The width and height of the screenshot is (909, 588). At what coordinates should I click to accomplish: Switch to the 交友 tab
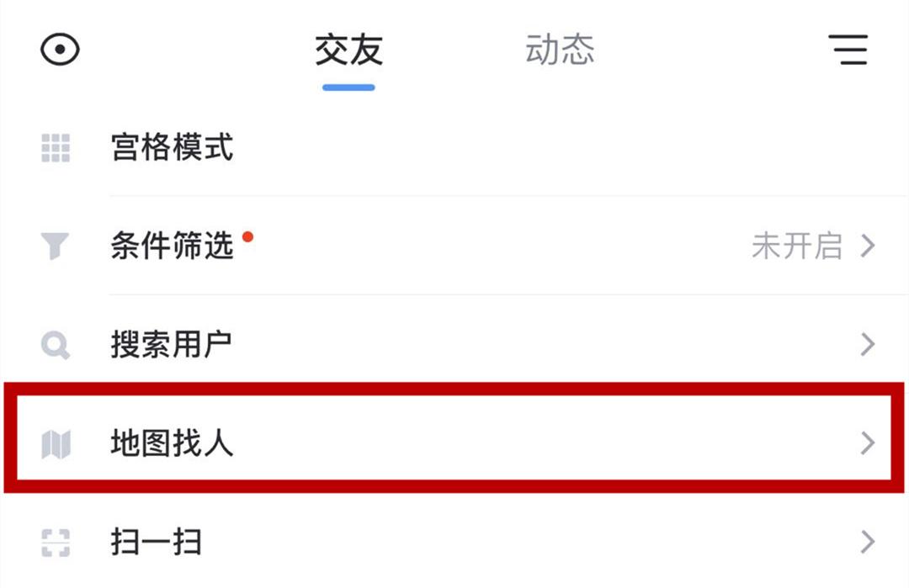(x=348, y=50)
